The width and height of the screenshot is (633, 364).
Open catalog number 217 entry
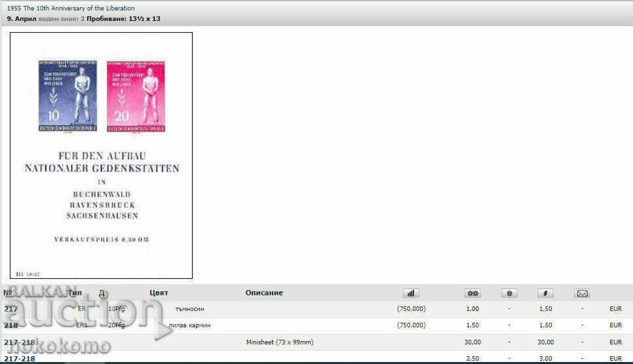click(11, 309)
